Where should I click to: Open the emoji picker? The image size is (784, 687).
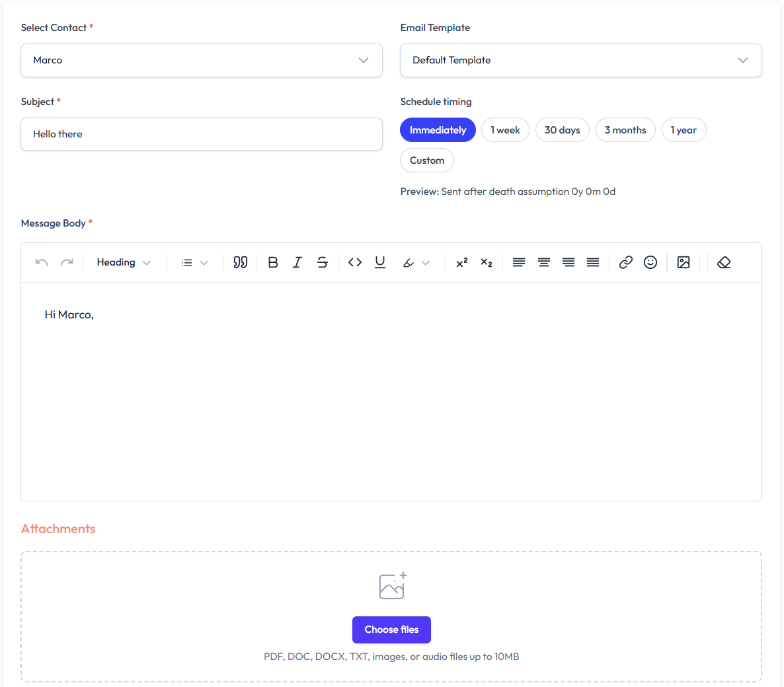[x=650, y=262]
